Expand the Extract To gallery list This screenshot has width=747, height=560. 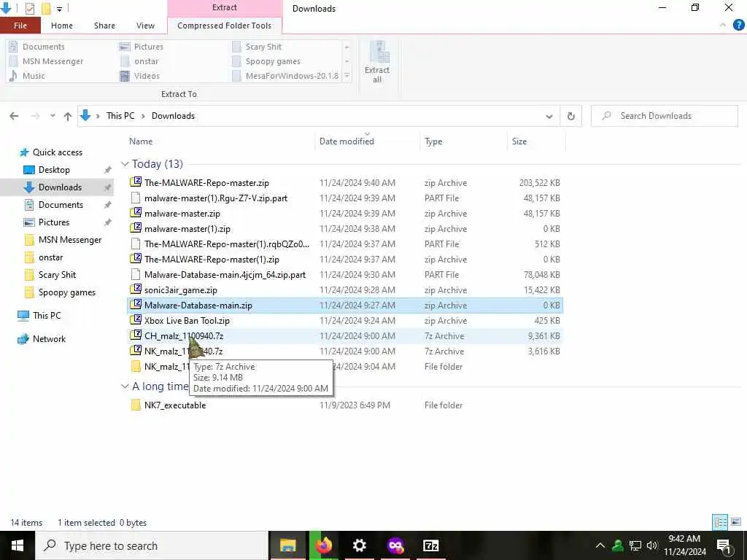pyautogui.click(x=347, y=76)
